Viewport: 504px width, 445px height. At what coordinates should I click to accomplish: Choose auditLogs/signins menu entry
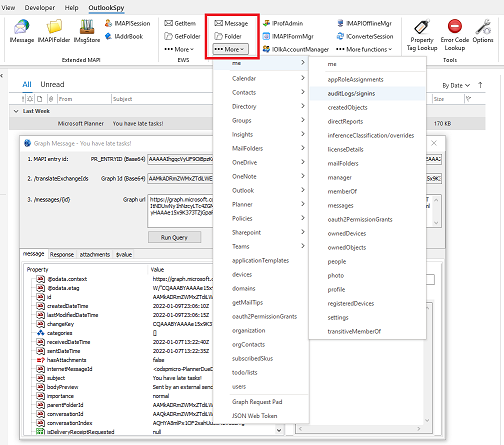[367, 93]
